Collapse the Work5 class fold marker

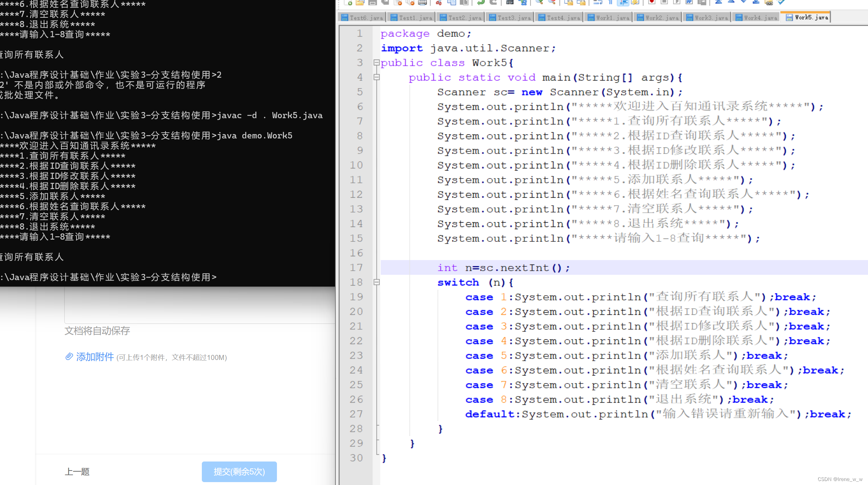[377, 63]
